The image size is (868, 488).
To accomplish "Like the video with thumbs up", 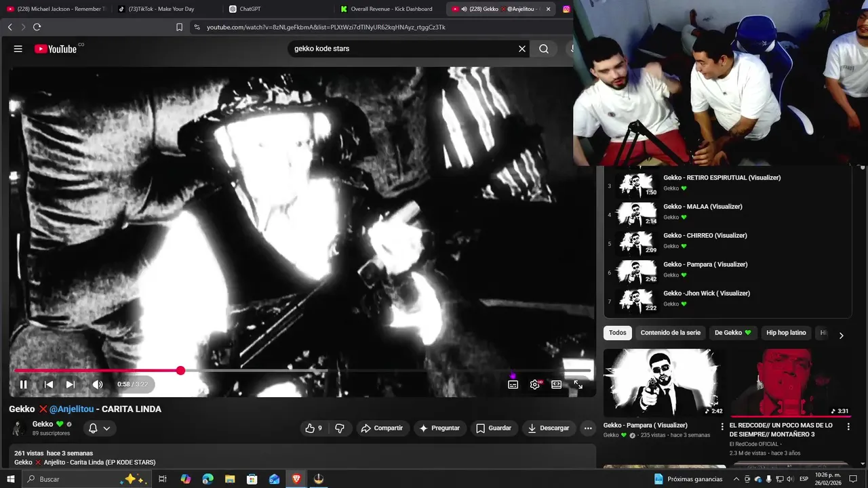I will [313, 428].
